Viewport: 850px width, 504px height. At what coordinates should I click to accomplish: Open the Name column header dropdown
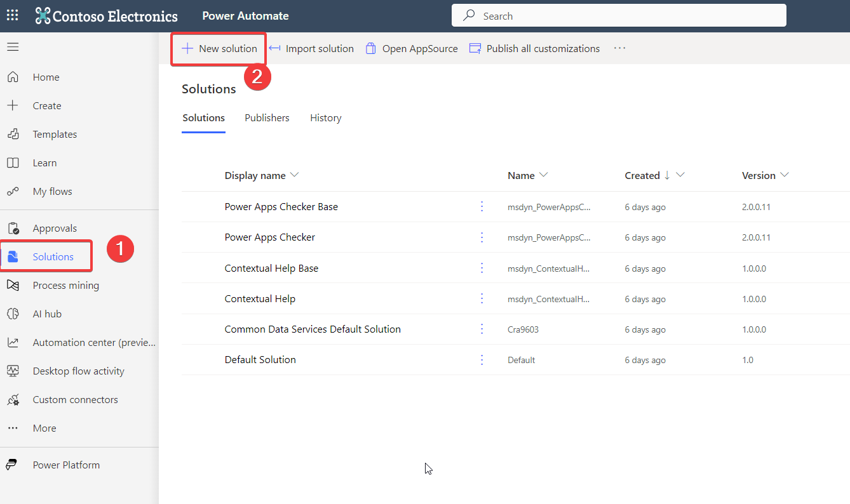(x=543, y=176)
